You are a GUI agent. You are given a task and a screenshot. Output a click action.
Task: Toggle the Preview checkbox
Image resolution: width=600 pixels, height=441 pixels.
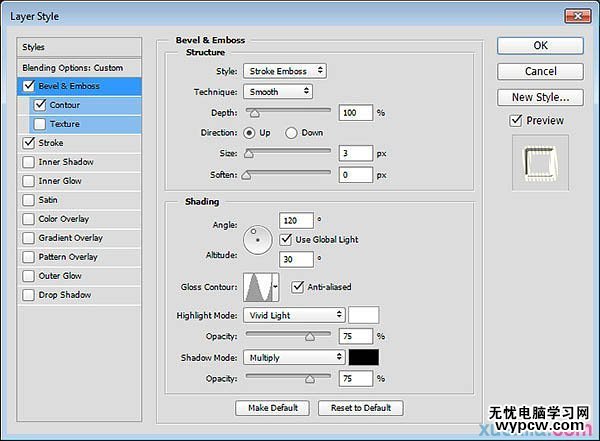(x=516, y=121)
